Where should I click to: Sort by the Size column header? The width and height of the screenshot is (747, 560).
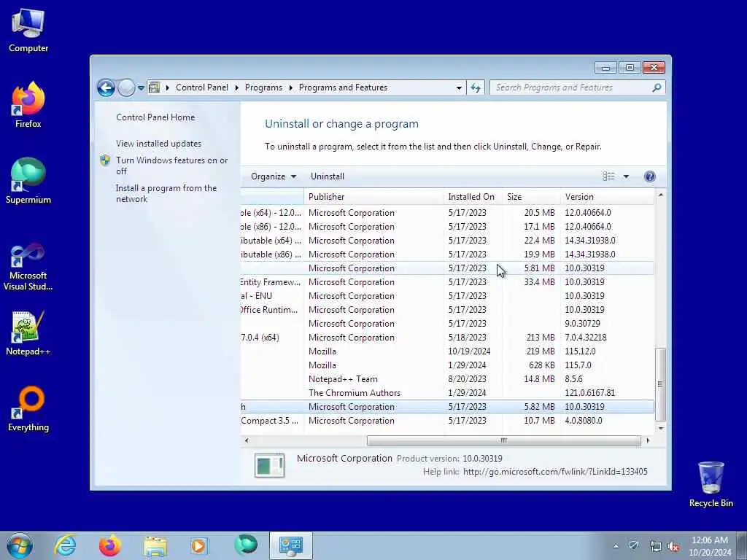click(x=531, y=197)
